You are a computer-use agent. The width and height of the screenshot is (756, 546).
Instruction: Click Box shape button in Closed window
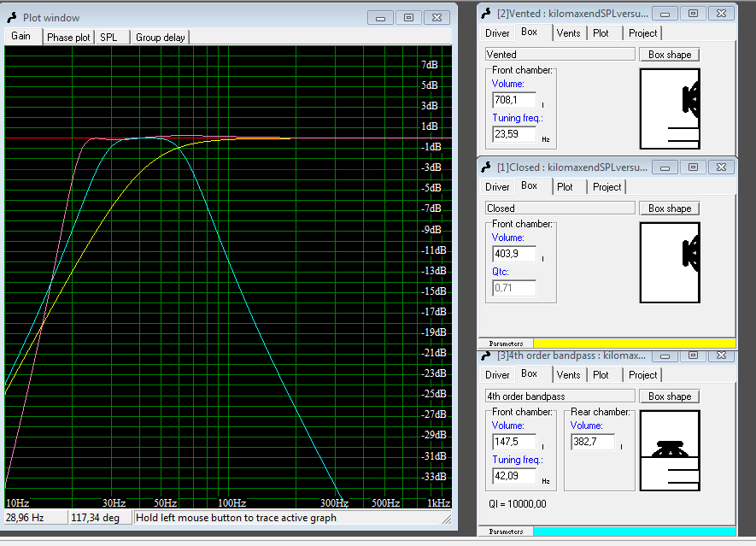[x=670, y=208]
